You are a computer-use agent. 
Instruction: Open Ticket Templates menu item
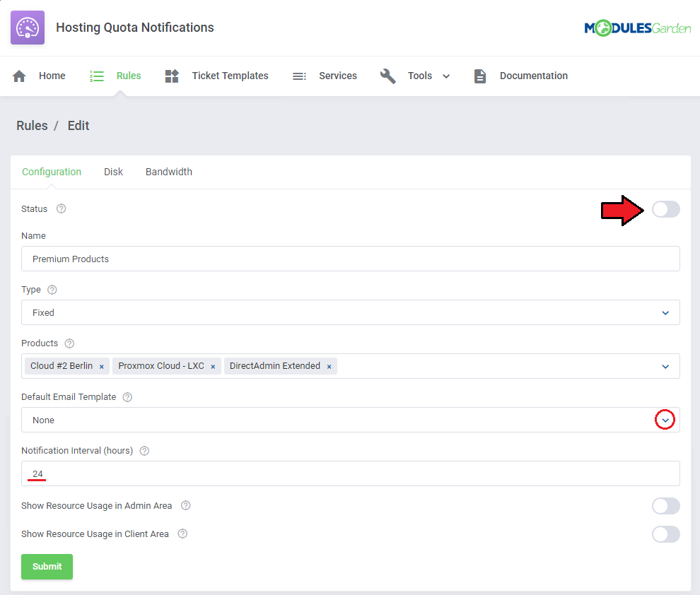230,76
